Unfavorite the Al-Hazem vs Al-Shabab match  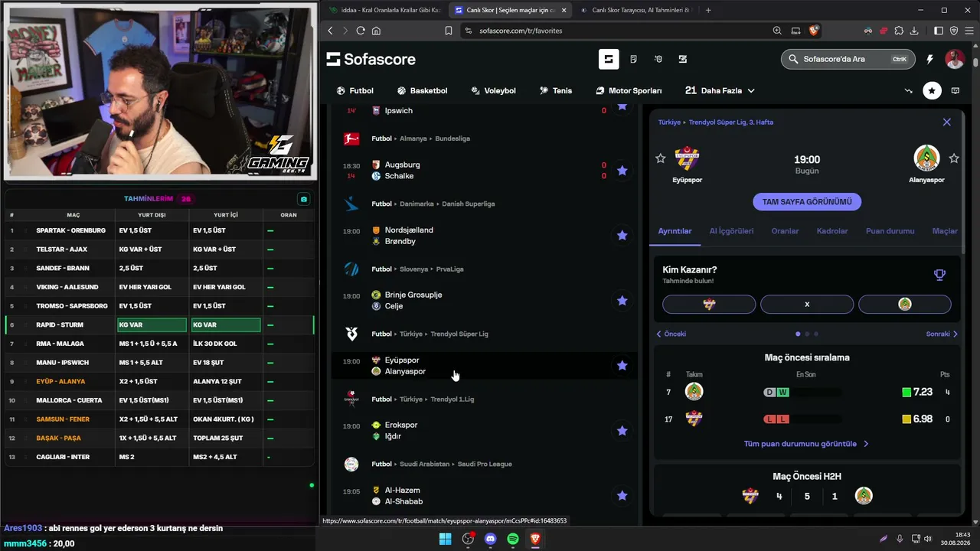(622, 496)
